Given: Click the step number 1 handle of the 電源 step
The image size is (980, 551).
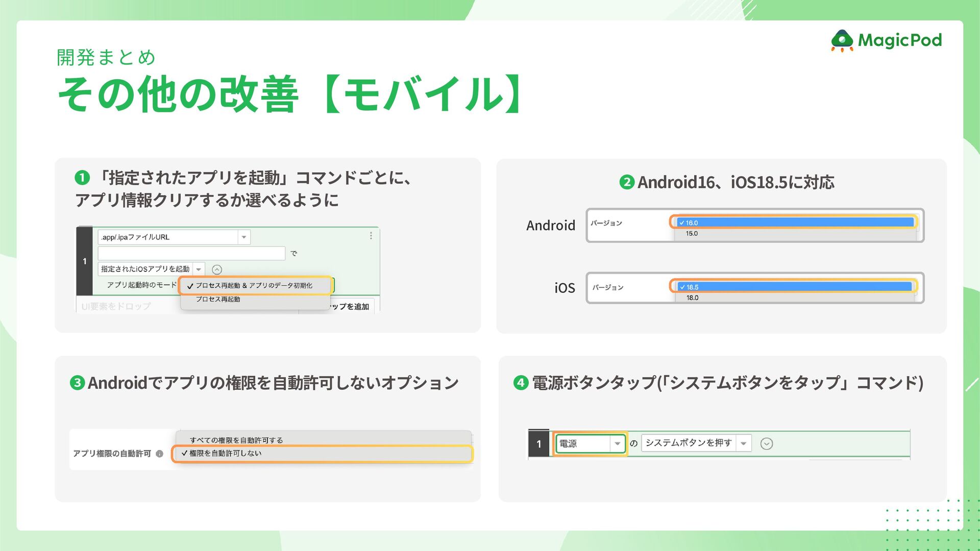Looking at the screenshot, I should tap(538, 444).
